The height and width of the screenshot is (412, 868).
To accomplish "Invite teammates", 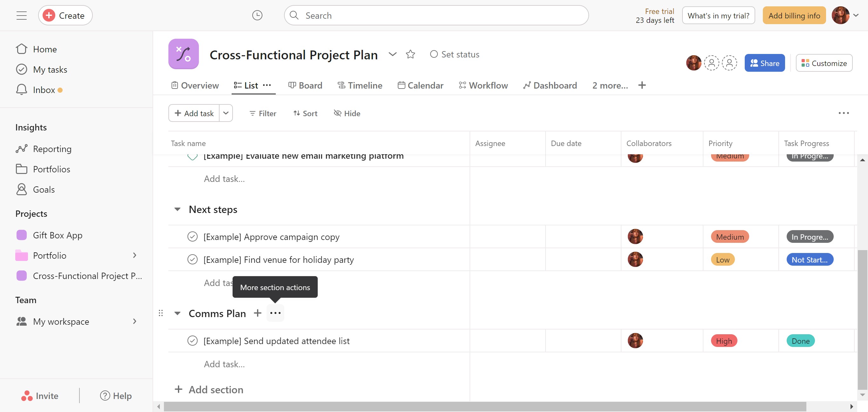I will pyautogui.click(x=40, y=396).
